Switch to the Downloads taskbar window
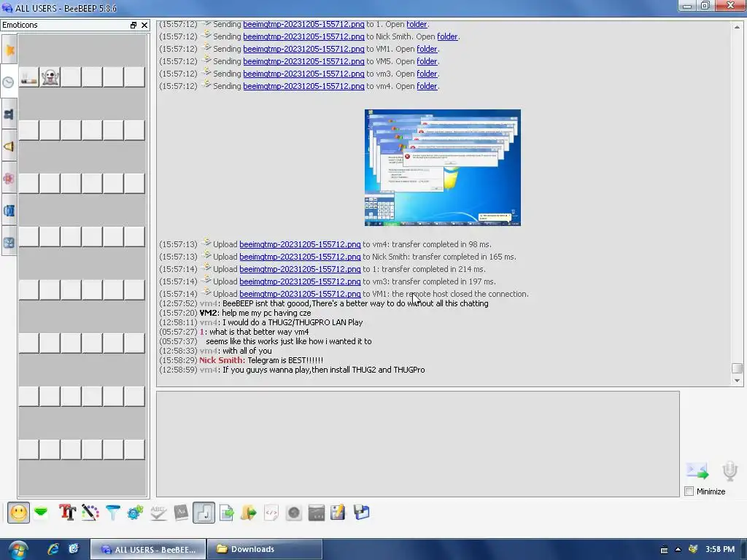Viewport: 747px width, 560px height. coord(266,549)
